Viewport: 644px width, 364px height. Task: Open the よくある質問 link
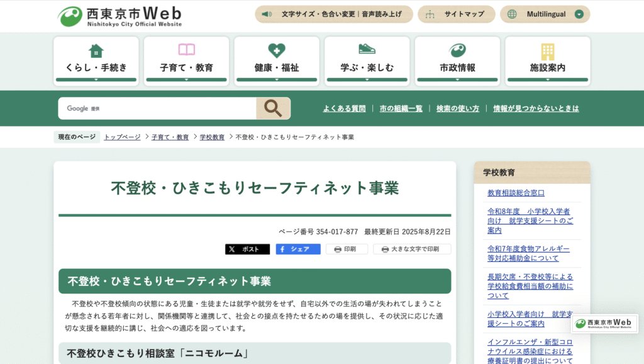pos(345,108)
